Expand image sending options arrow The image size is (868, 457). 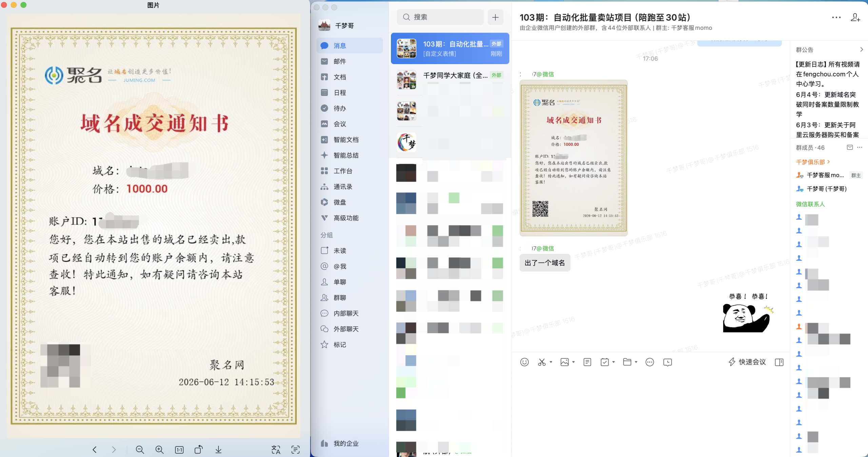click(x=573, y=362)
